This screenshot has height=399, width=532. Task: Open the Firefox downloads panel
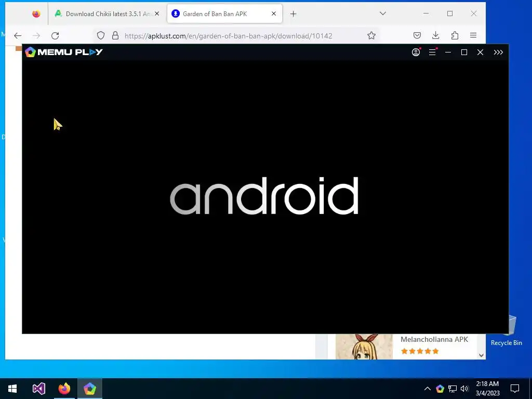tap(436, 35)
